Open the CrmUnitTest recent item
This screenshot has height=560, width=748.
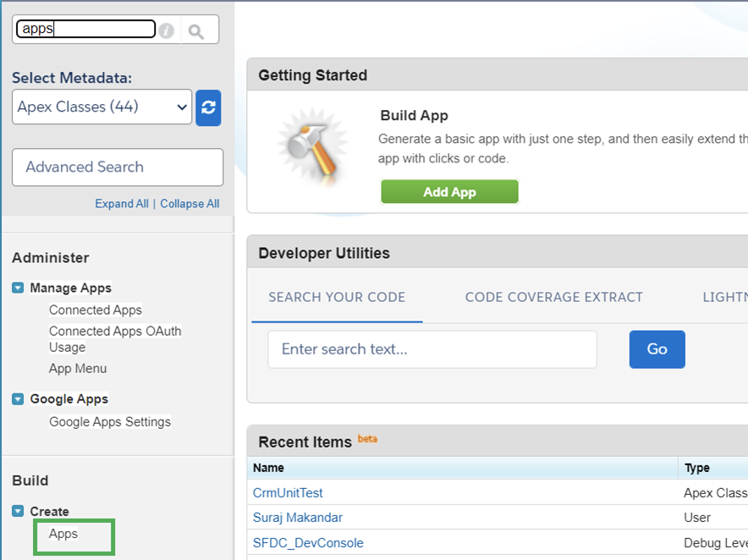pos(288,492)
